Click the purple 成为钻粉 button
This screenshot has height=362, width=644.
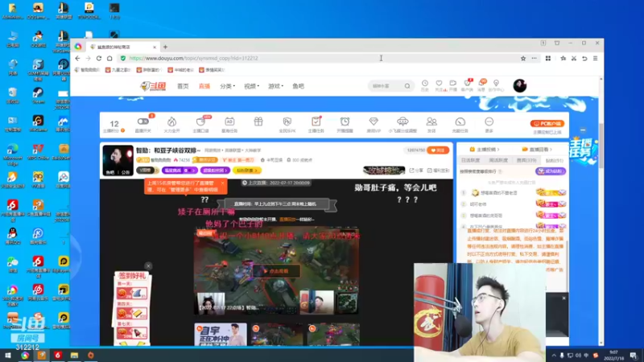551,171
